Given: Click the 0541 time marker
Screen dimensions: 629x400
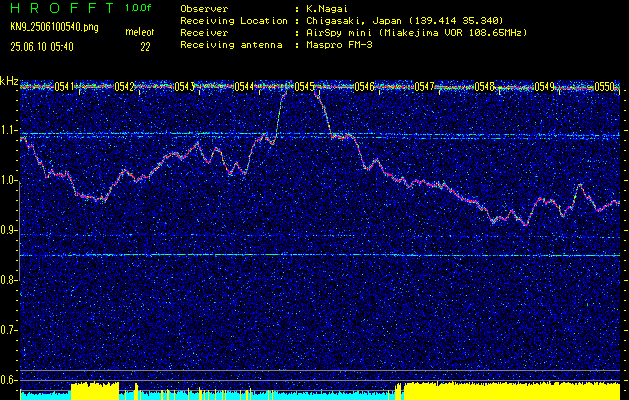Looking at the screenshot, I should click(x=64, y=87).
